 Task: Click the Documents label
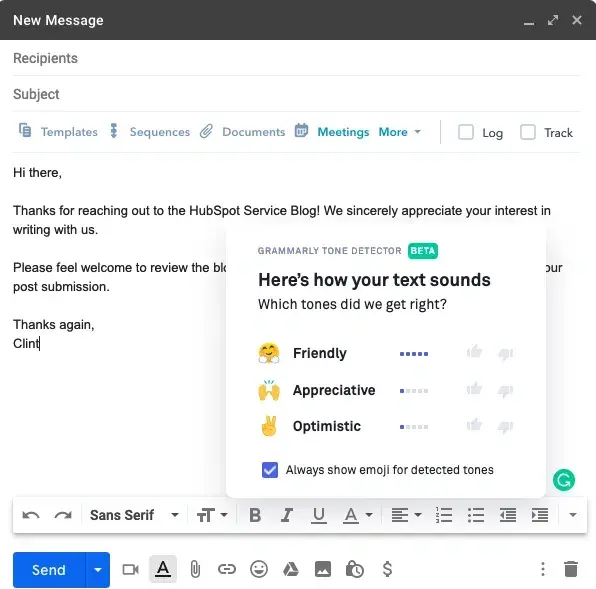click(254, 132)
